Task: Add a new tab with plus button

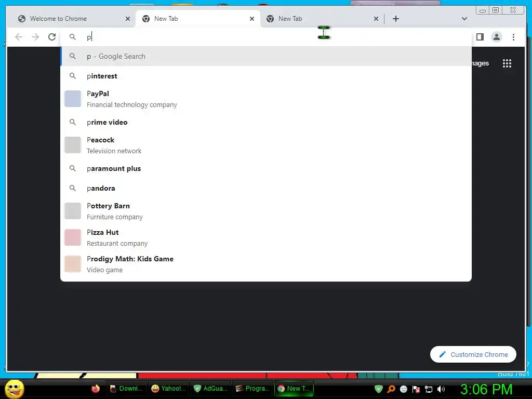Action: [395, 19]
